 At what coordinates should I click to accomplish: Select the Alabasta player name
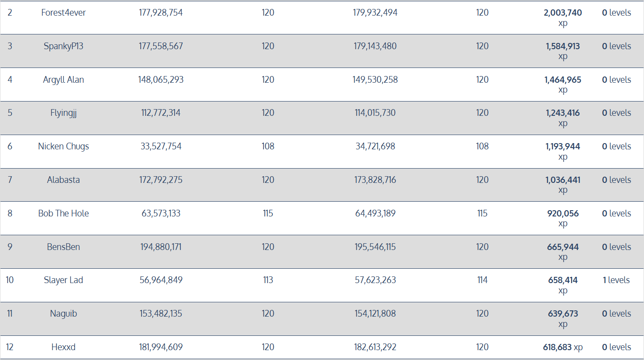click(63, 180)
